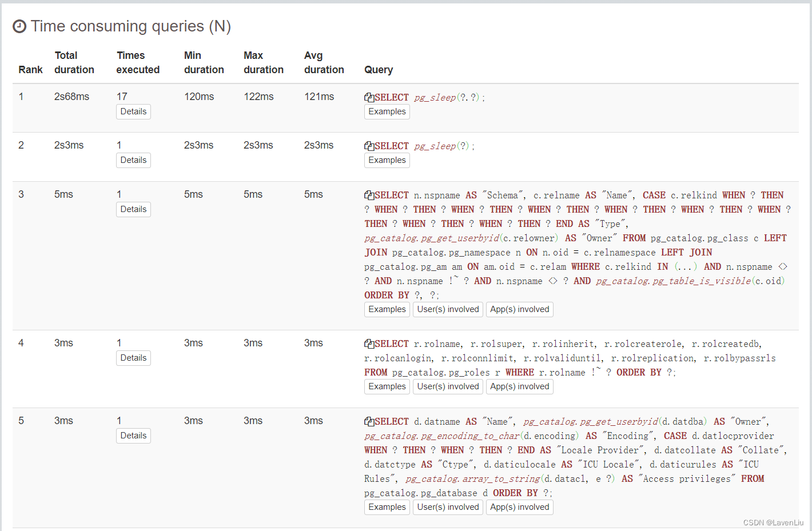This screenshot has height=531, width=812.
Task: Display User(s) involved for rank 5 query
Action: [448, 508]
